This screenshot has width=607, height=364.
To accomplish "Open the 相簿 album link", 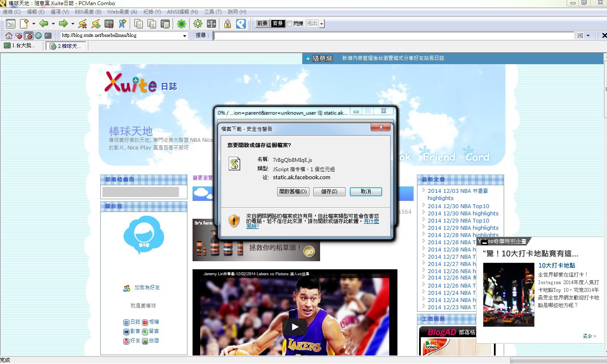I will click(154, 322).
